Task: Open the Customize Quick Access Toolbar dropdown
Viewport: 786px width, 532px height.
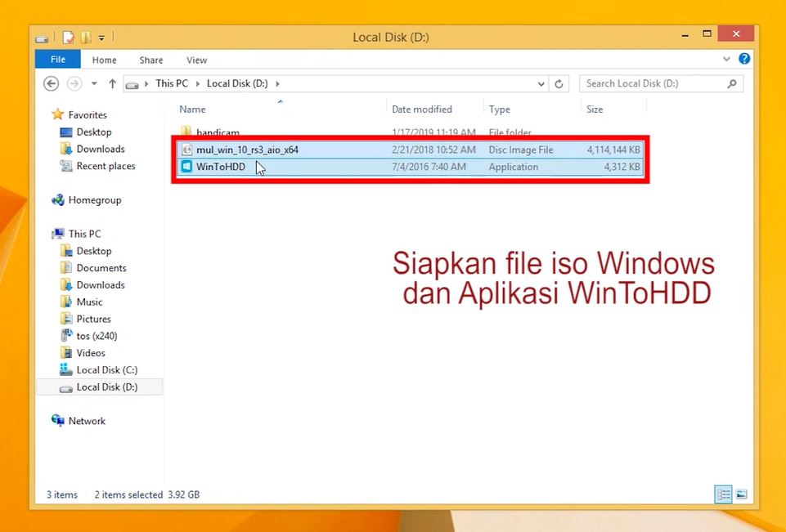Action: 101,38
